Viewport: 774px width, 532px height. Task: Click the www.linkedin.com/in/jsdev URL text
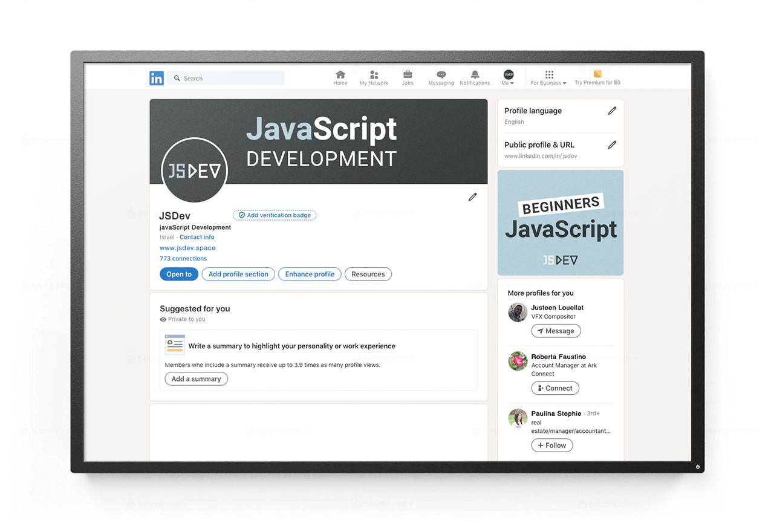(541, 156)
